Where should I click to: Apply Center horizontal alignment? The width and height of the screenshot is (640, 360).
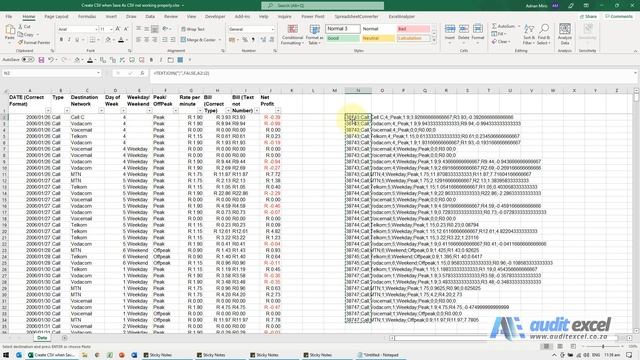pyautogui.click(x=147, y=40)
